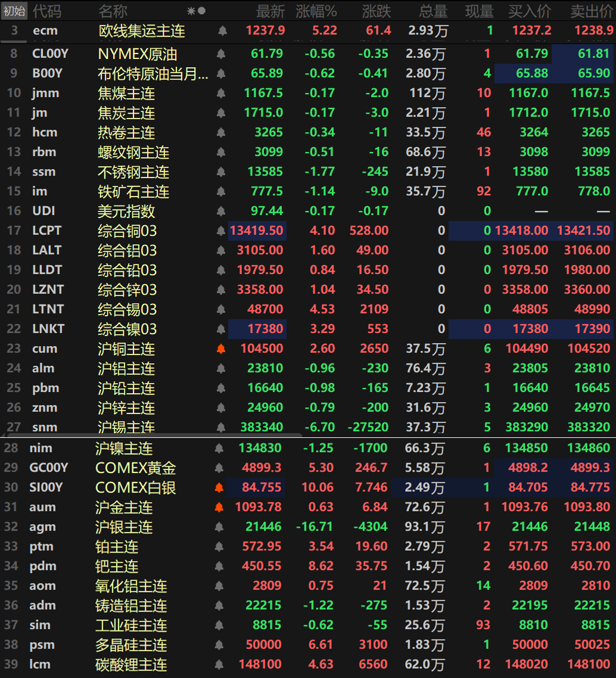Toggle the price alert bell for 沪金主连
The height and width of the screenshot is (678, 616).
pos(219,508)
